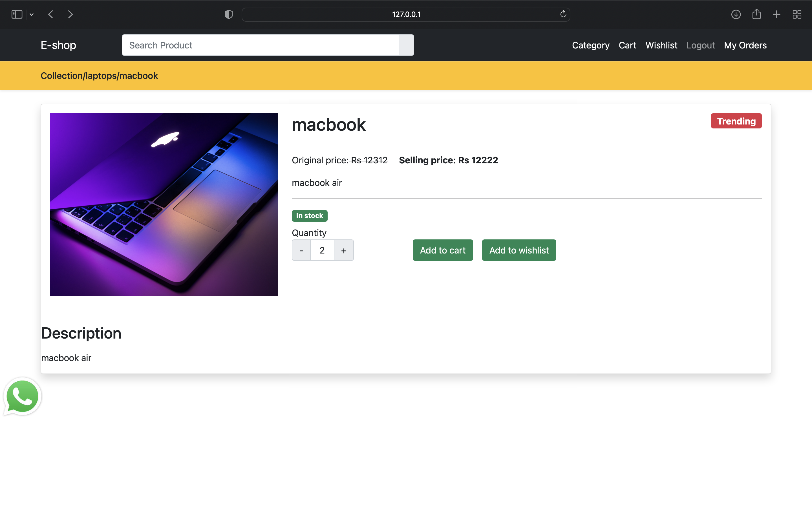Open My Orders from navigation
This screenshot has width=812, height=507.
click(x=745, y=45)
